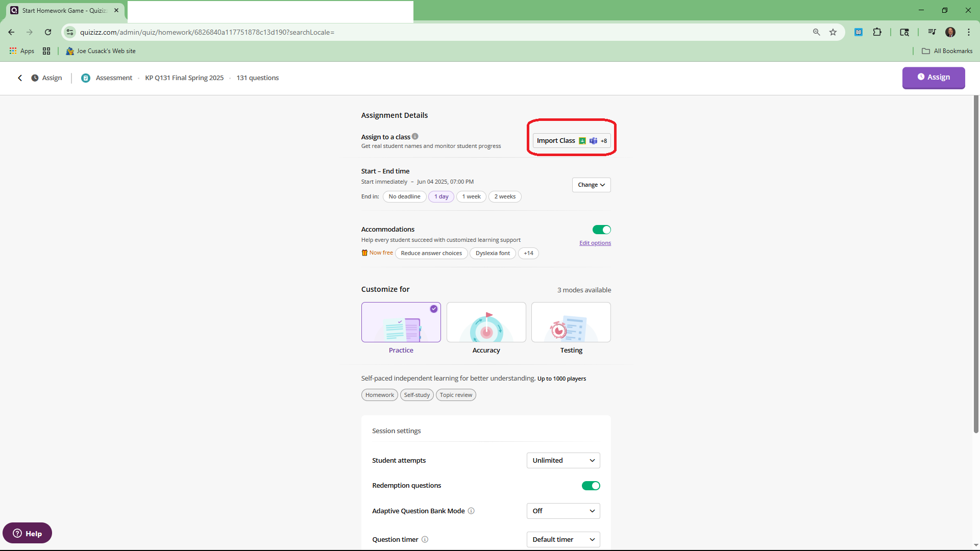Click the Adaptive Question Bank Mode info icon
Image resolution: width=980 pixels, height=551 pixels.
[471, 511]
